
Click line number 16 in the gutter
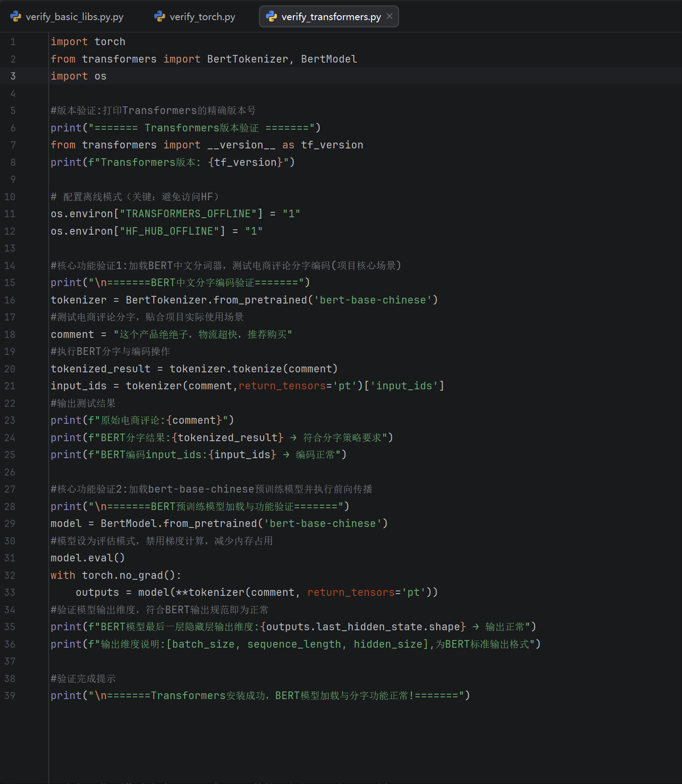tap(10, 300)
